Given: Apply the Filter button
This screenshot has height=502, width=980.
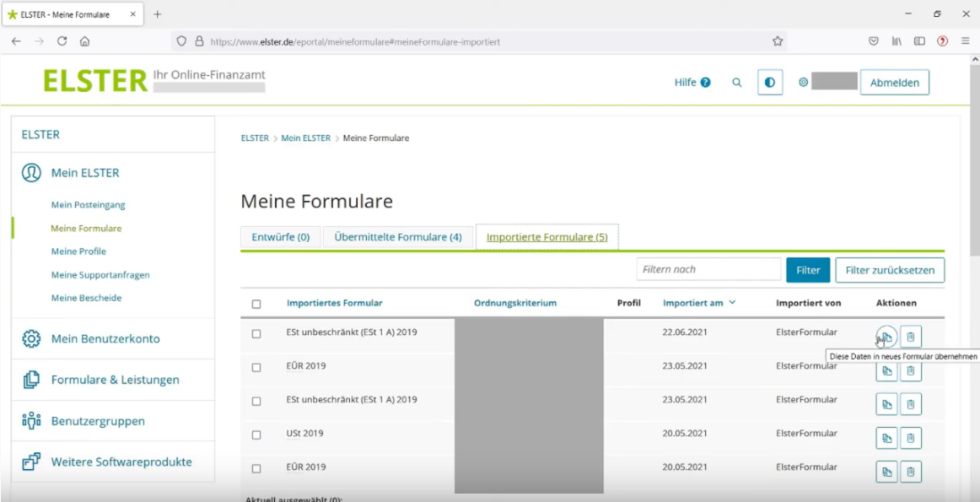Looking at the screenshot, I should click(808, 270).
